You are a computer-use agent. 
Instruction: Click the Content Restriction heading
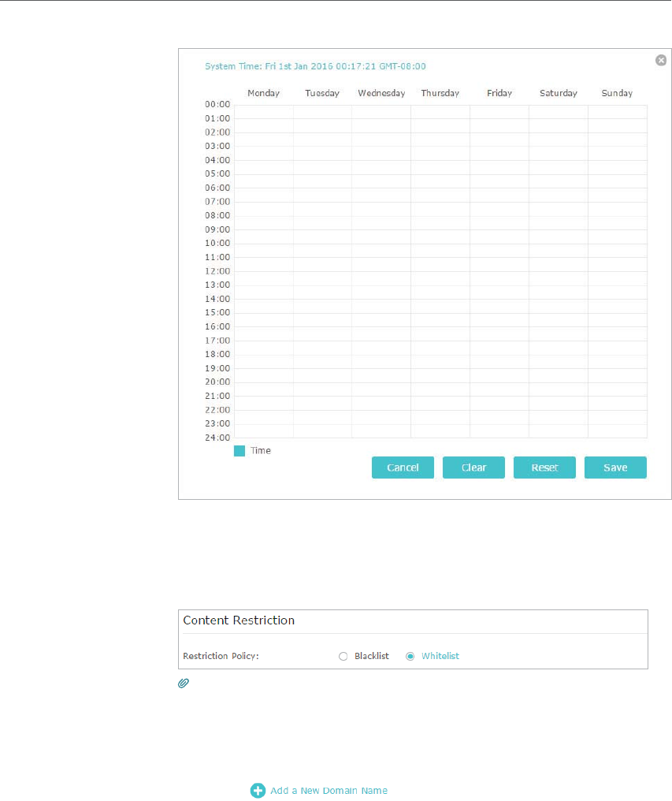point(239,620)
